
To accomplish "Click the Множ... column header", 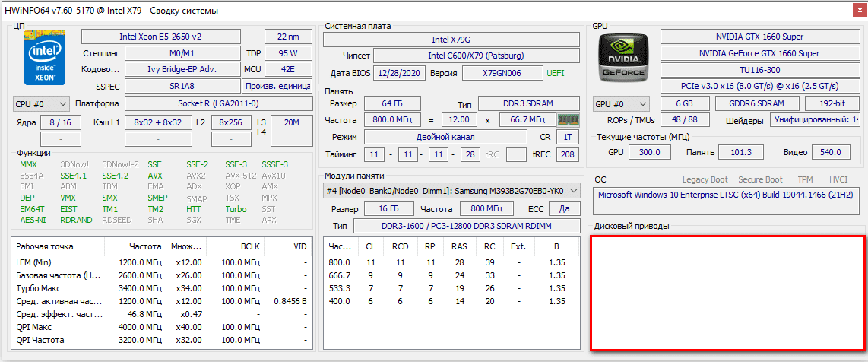I will 186,246.
